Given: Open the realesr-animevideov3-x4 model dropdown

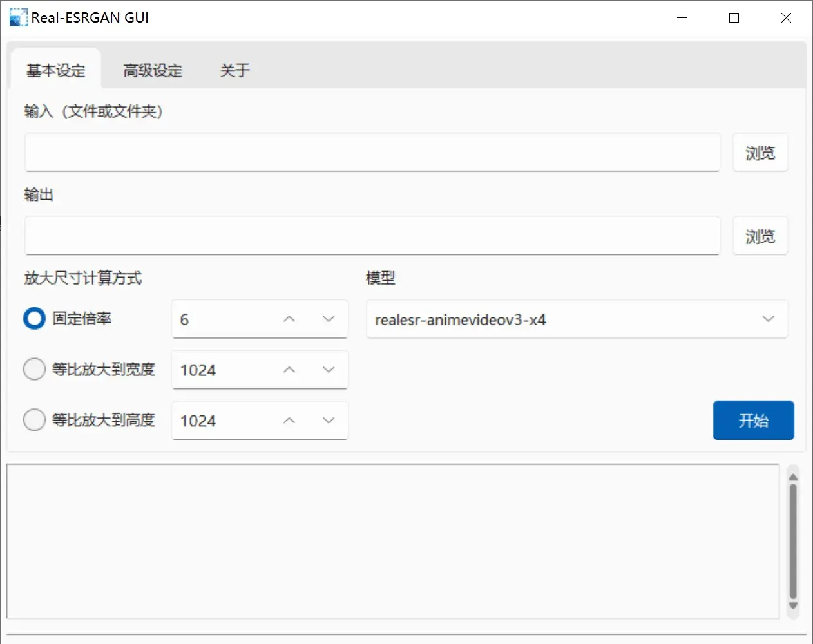Looking at the screenshot, I should pyautogui.click(x=577, y=319).
